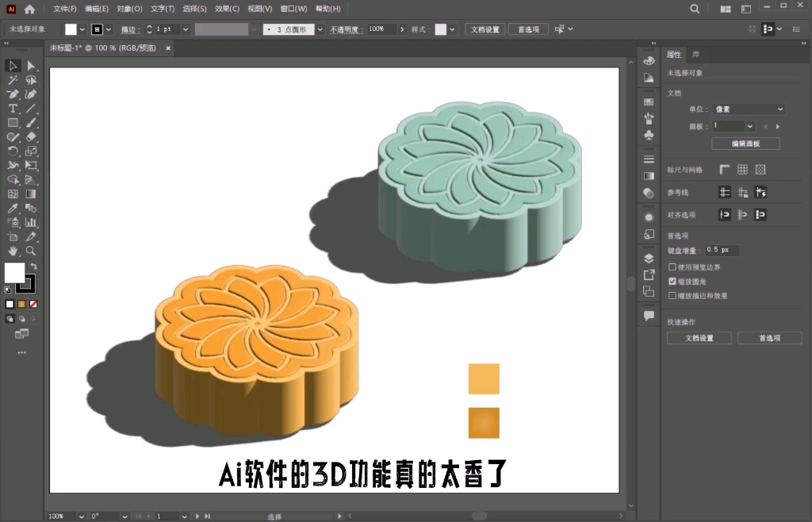Select the Gradient tool
812x522 pixels.
coord(31,194)
